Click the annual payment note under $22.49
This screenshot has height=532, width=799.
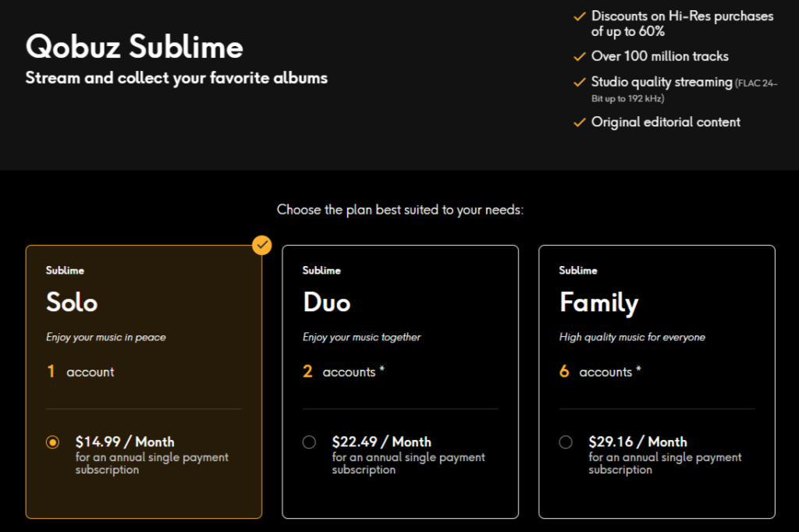click(409, 463)
